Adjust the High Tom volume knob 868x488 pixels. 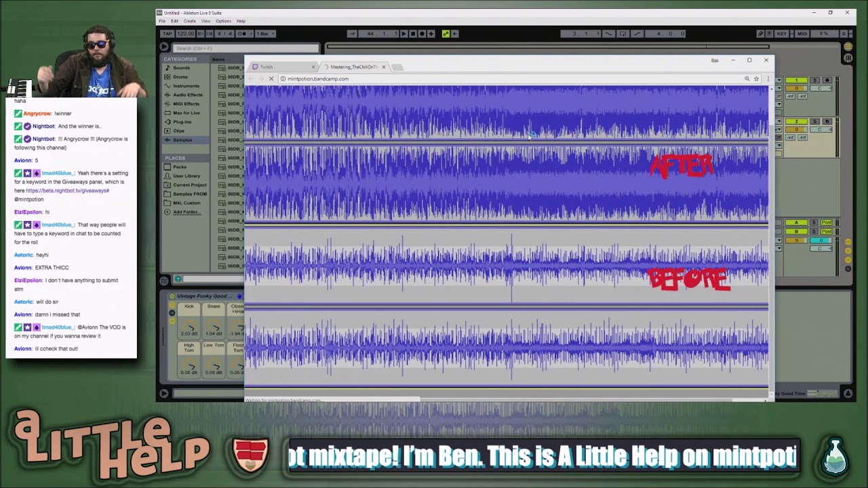point(189,363)
